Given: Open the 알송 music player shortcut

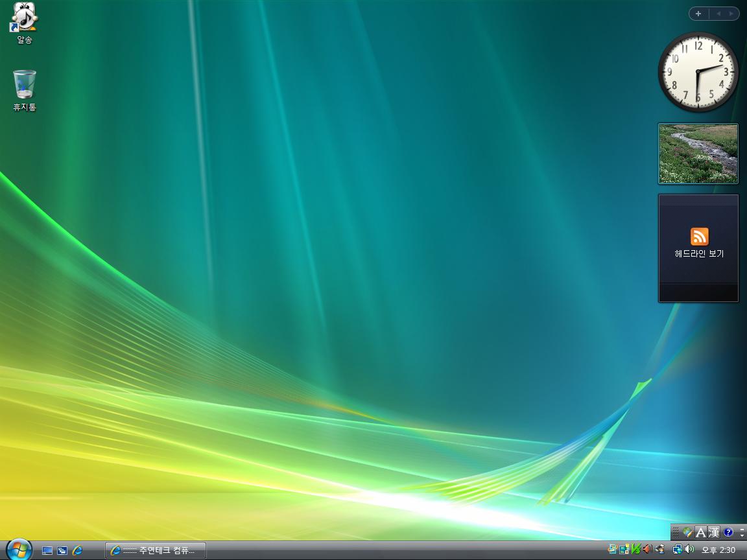Looking at the screenshot, I should [x=24, y=23].
